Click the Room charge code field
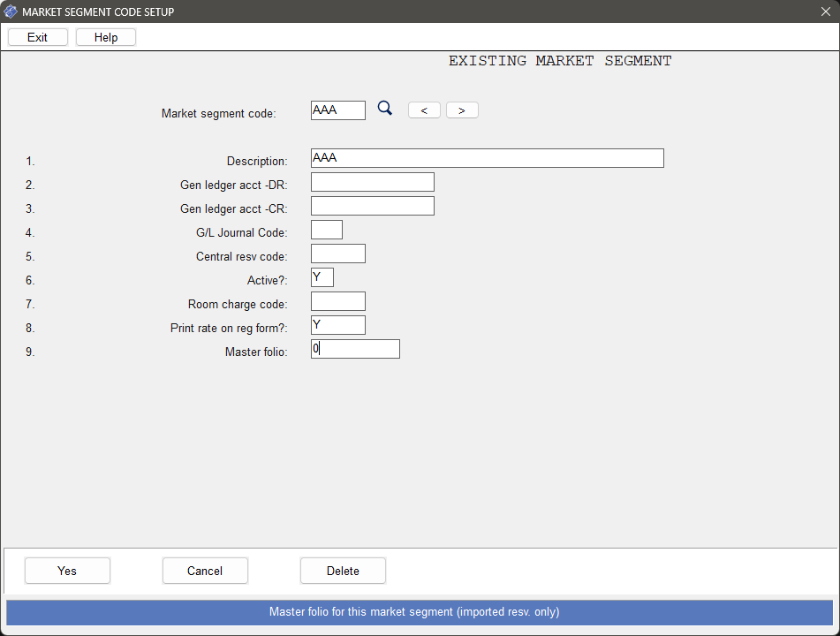This screenshot has width=840, height=636. click(337, 301)
